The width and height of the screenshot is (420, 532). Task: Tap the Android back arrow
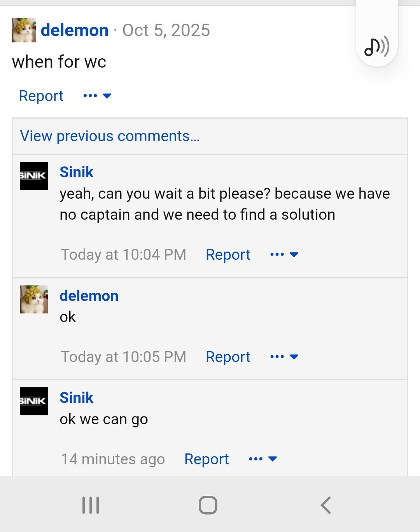(326, 505)
